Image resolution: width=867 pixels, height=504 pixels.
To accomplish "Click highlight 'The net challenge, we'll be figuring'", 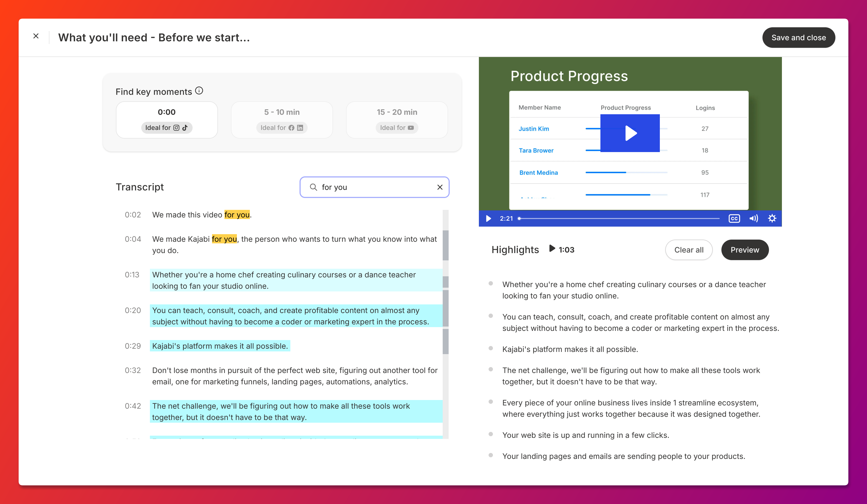I will click(x=631, y=376).
